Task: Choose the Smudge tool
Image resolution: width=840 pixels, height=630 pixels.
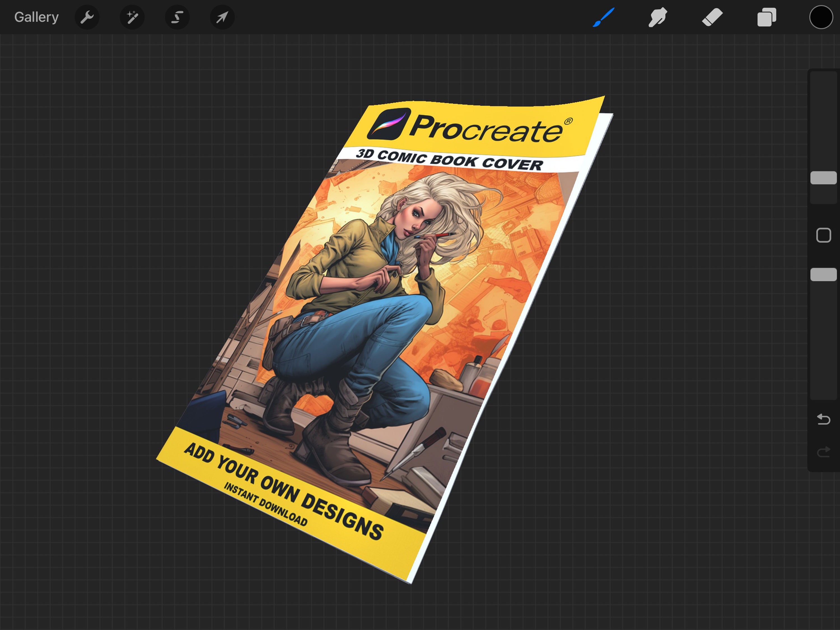Action: 657,17
